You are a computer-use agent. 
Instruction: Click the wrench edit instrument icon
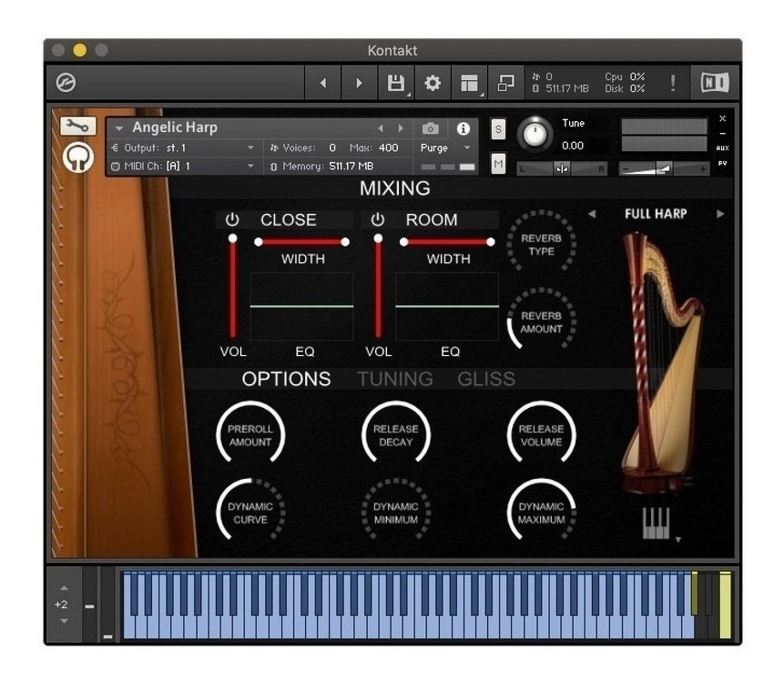77,126
